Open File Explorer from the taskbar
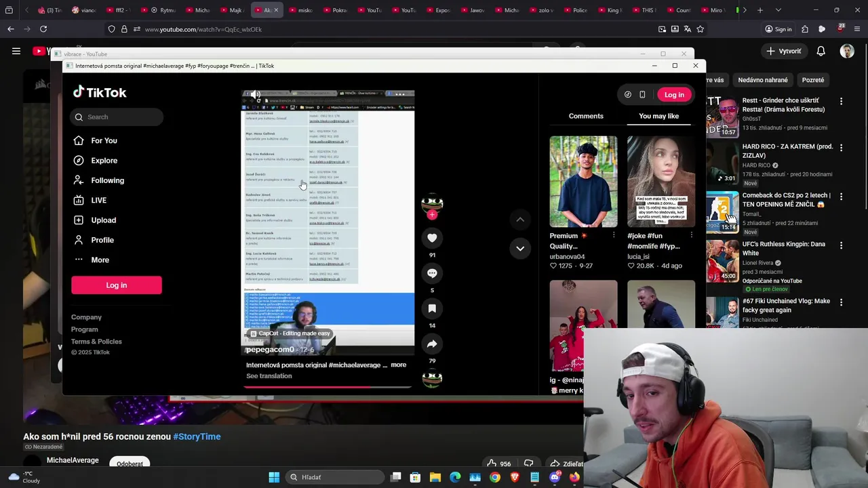868x488 pixels. coord(435,477)
